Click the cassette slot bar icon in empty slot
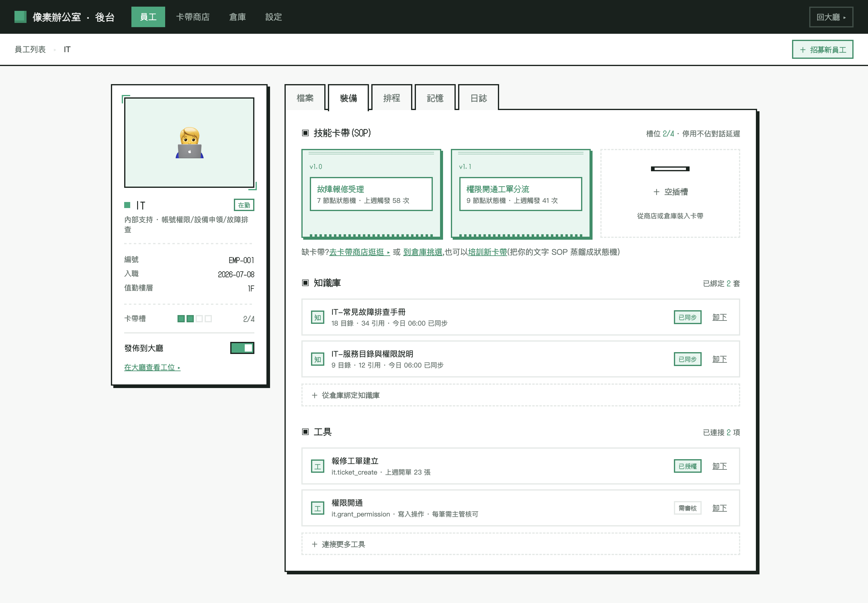868x603 pixels. (x=670, y=169)
